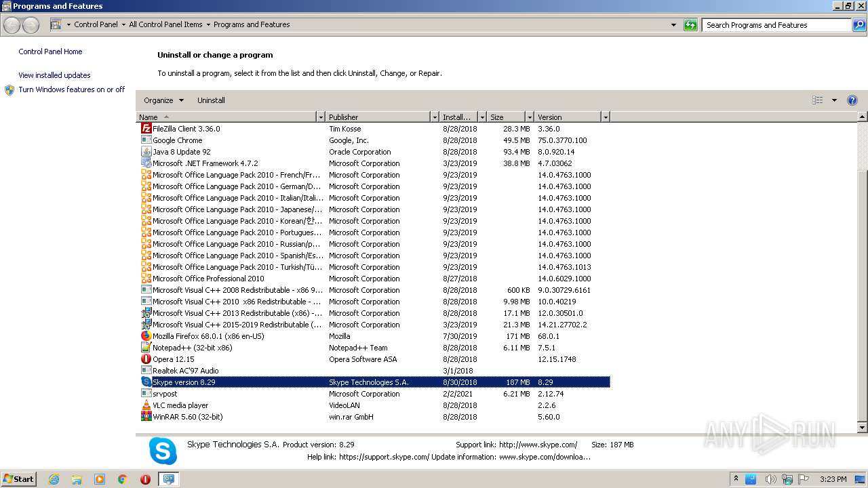
Task: Select the Oracle Corporation publisher cell
Action: point(360,152)
